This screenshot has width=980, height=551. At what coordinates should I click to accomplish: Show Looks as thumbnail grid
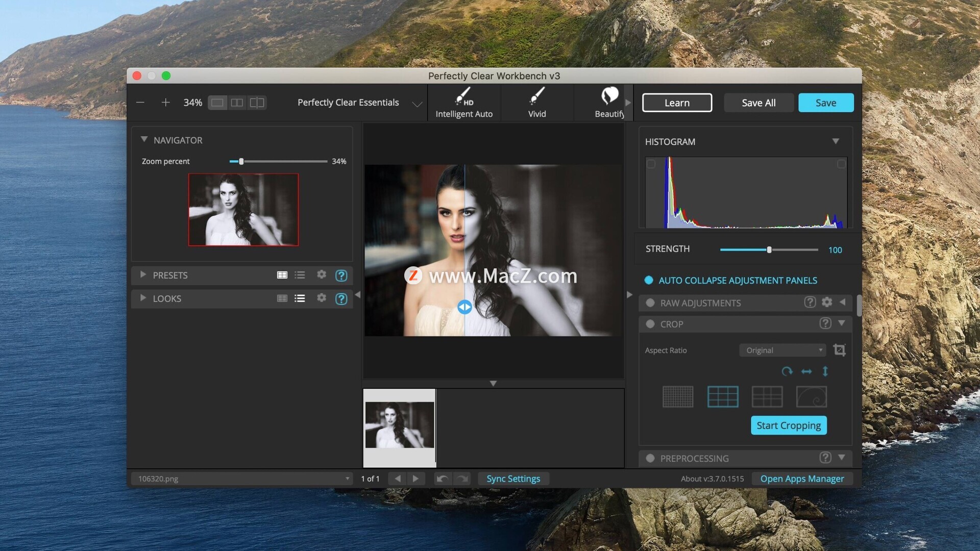282,298
